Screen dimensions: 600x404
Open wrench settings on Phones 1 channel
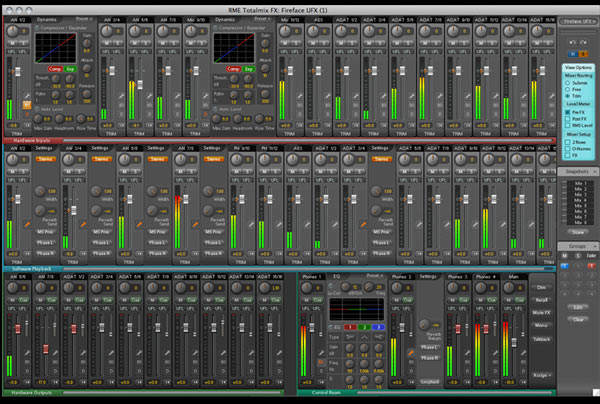click(x=321, y=353)
